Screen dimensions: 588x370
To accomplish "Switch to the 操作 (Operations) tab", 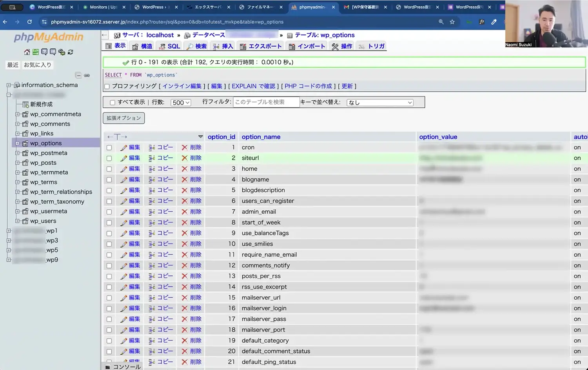I will [x=342, y=46].
